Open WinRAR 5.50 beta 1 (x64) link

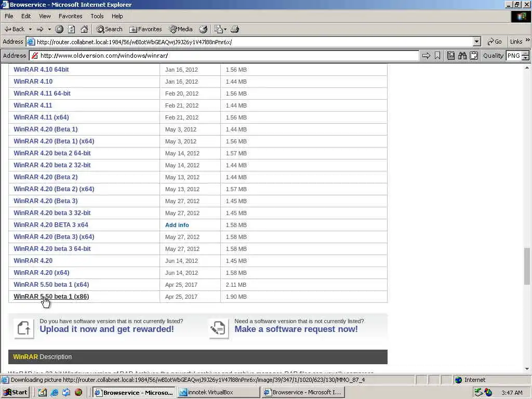pos(51,285)
